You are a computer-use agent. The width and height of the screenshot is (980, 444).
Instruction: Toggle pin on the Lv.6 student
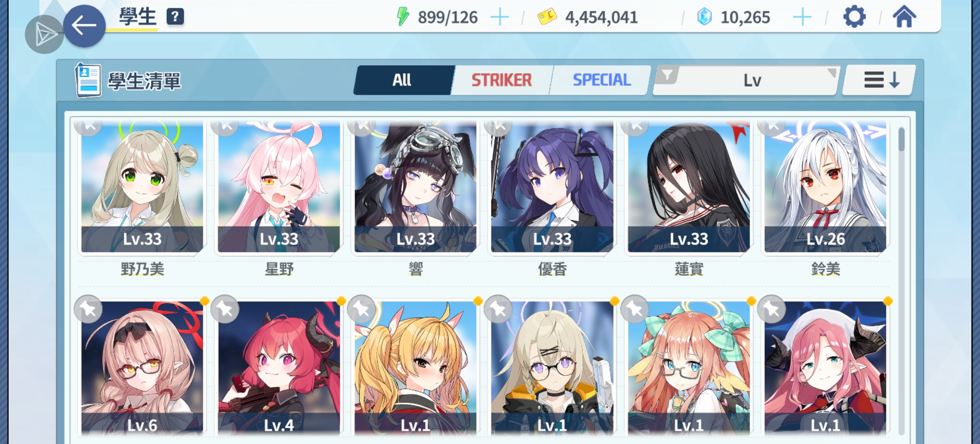[88, 309]
